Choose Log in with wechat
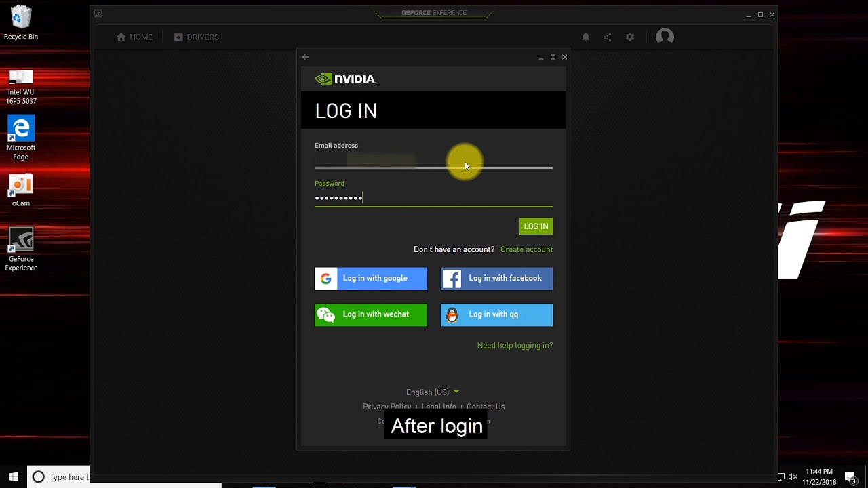This screenshot has height=488, width=868. [371, 314]
